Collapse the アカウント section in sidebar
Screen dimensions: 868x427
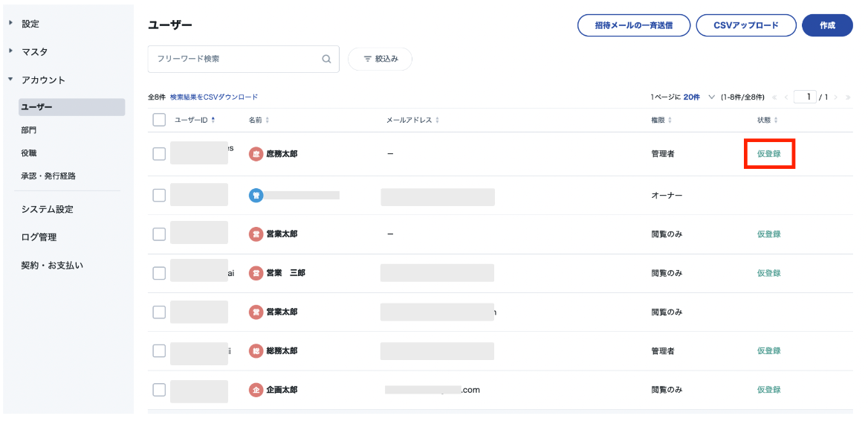click(10, 80)
